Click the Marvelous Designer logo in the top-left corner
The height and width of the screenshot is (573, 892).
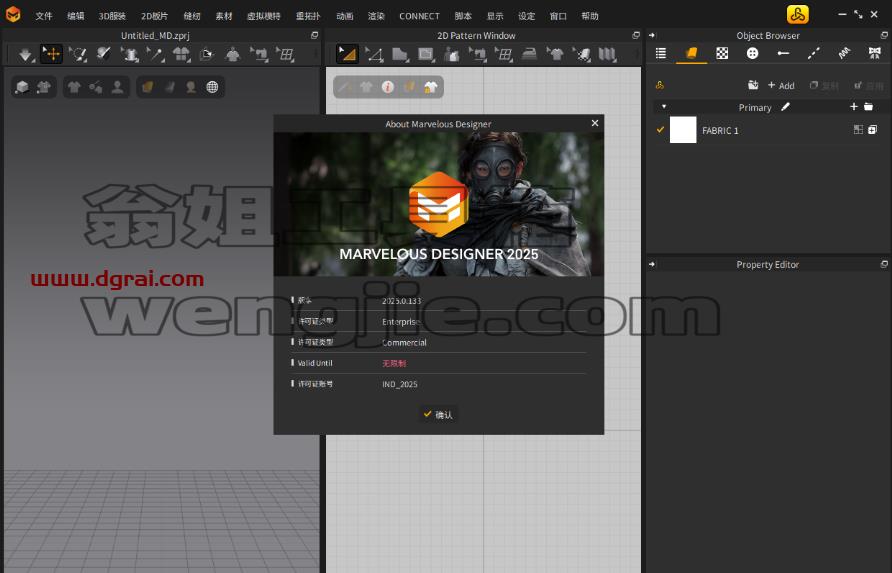tap(13, 14)
